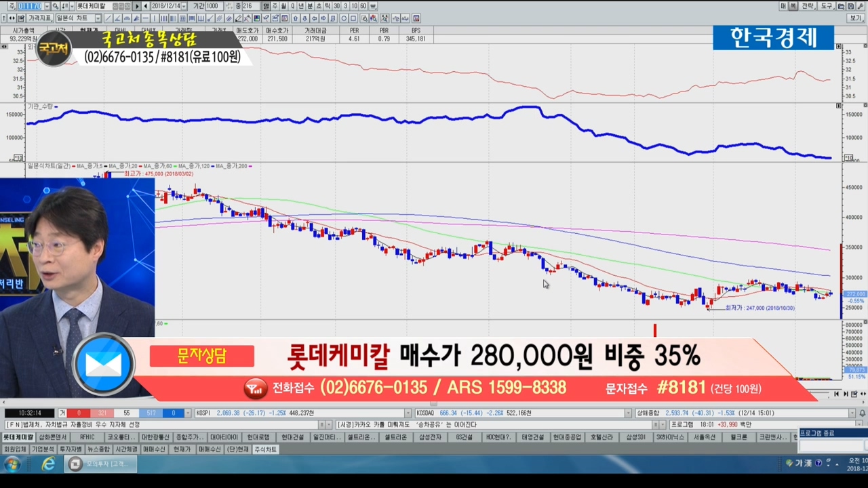Toggle the daily (일) period button

(x=267, y=6)
